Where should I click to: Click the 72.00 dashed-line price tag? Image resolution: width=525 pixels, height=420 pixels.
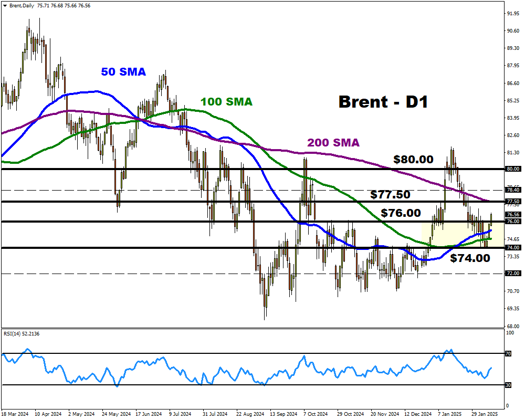(513, 274)
